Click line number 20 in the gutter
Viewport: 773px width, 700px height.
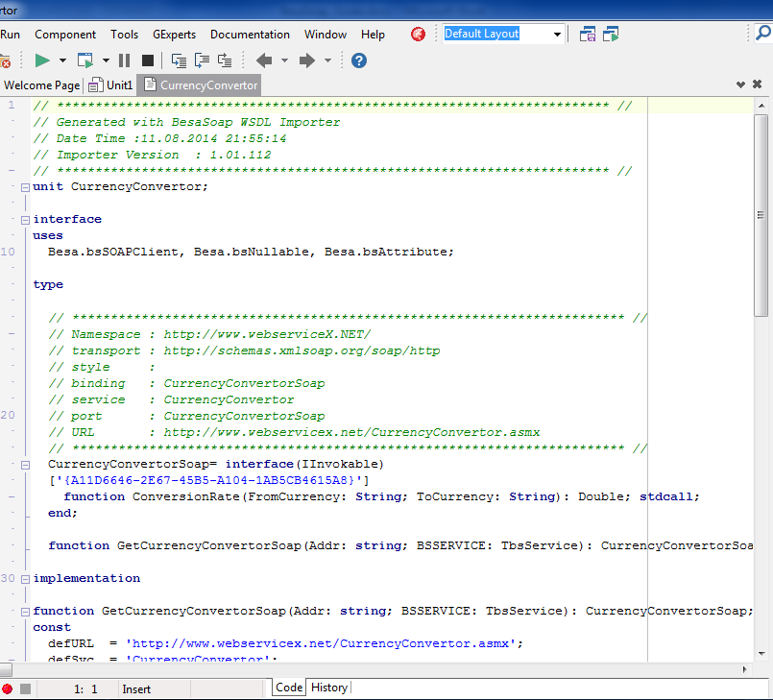pyautogui.click(x=8, y=415)
